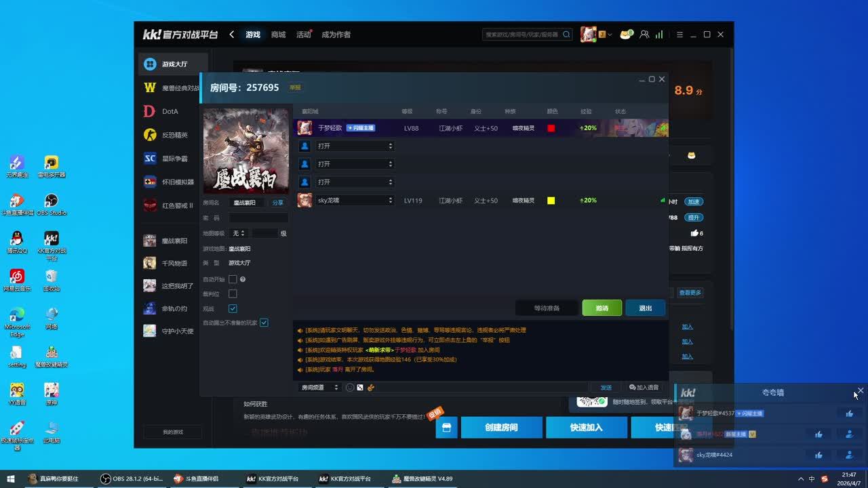868x488 pixels.
Task: Open 命轨の约 in the sidebar list
Action: (x=170, y=308)
